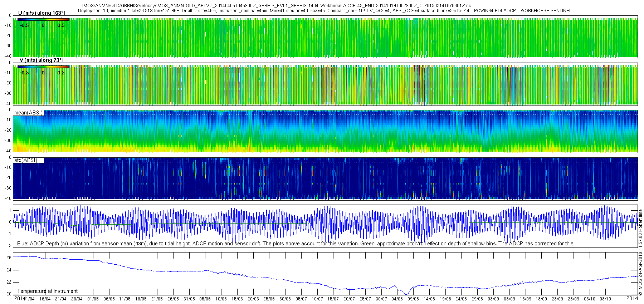Click the 26 tick on temperature axis

[9, 258]
